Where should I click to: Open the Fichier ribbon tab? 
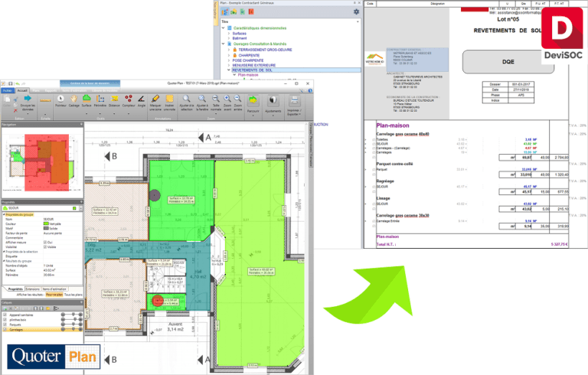coord(7,90)
